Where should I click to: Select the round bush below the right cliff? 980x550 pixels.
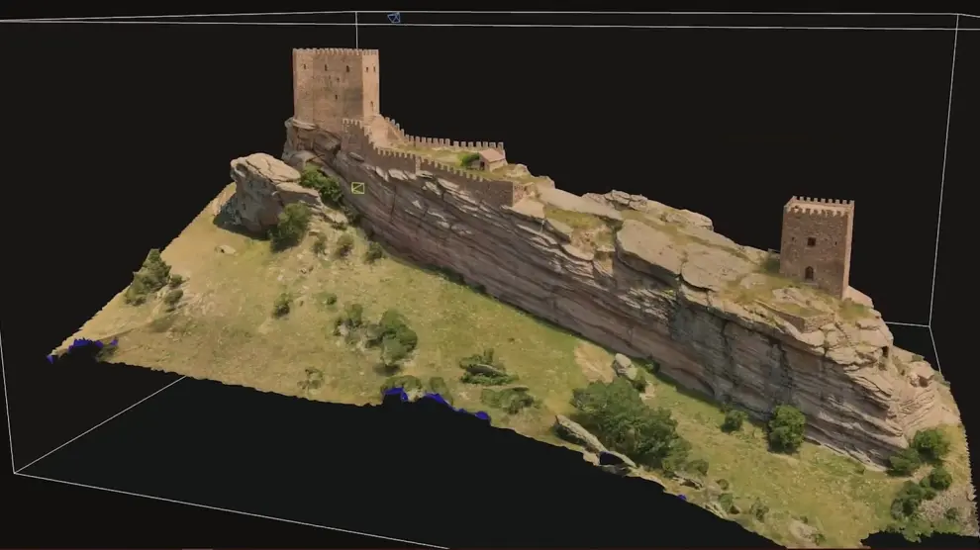(787, 427)
